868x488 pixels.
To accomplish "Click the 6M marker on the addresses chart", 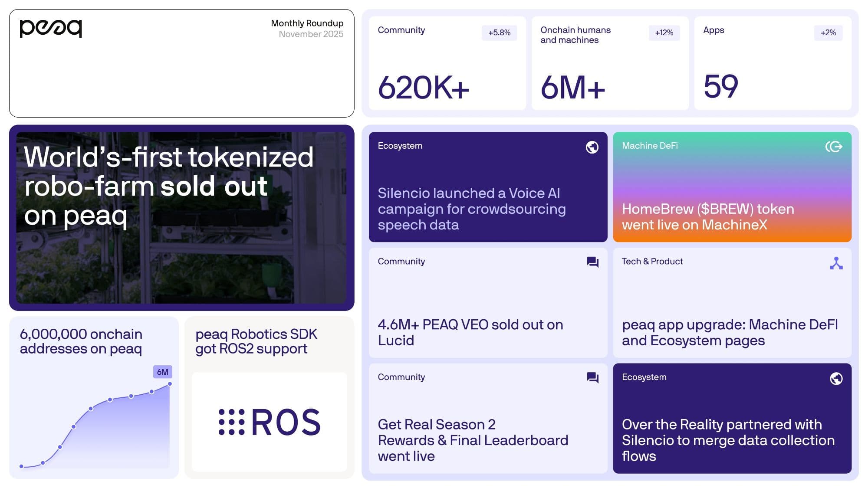I will 162,372.
